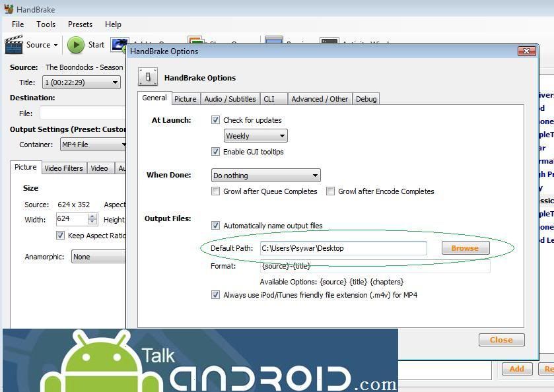Toggle Enable GUI tooltips checkbox

click(215, 152)
